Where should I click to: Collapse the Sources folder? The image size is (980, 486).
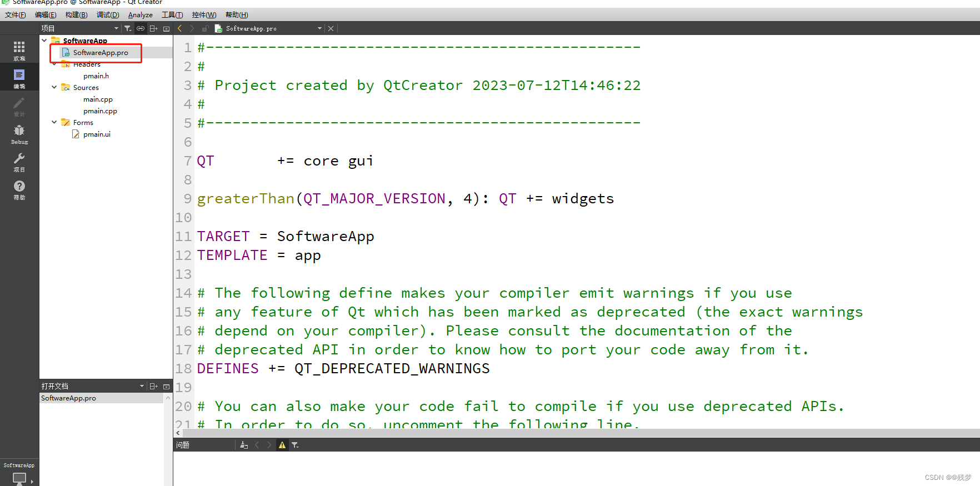54,87
